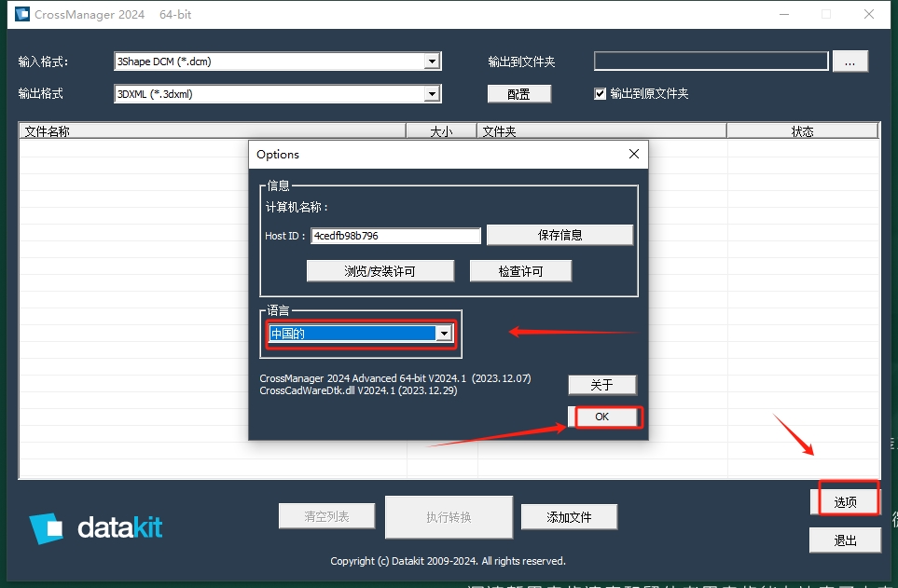Select the 中国的 language combo box
The width and height of the screenshot is (898, 588).
pyautogui.click(x=361, y=334)
